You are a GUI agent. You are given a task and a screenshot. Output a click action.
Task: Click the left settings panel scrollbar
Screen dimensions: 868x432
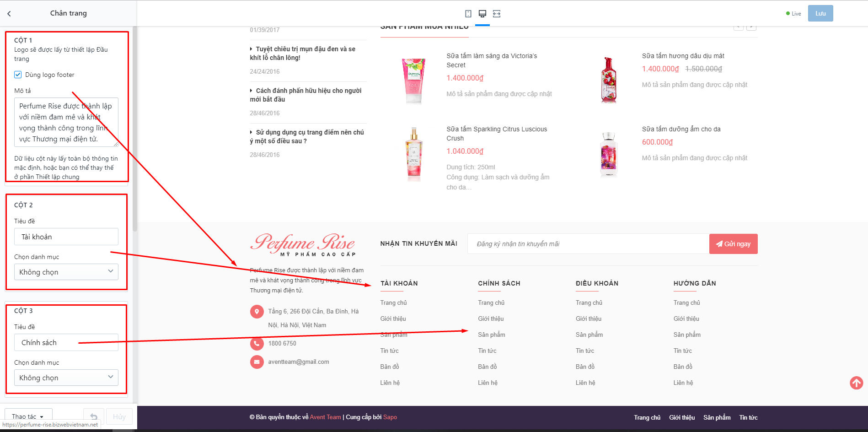coord(135,128)
